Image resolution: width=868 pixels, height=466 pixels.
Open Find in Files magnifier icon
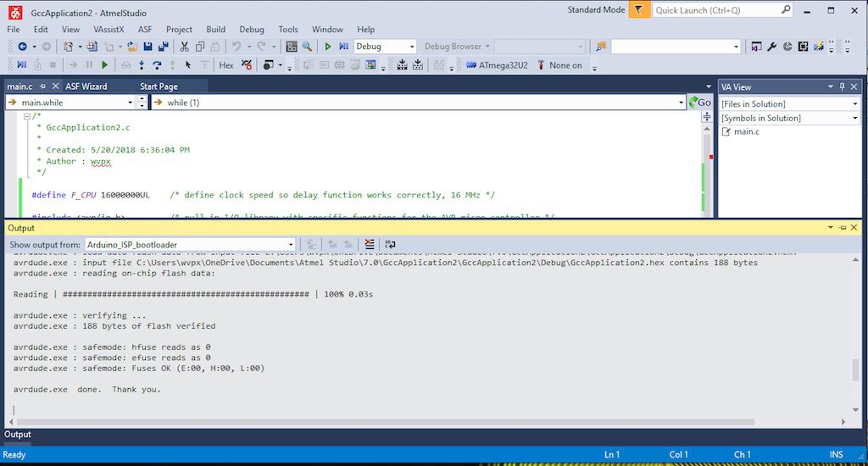coord(307,47)
